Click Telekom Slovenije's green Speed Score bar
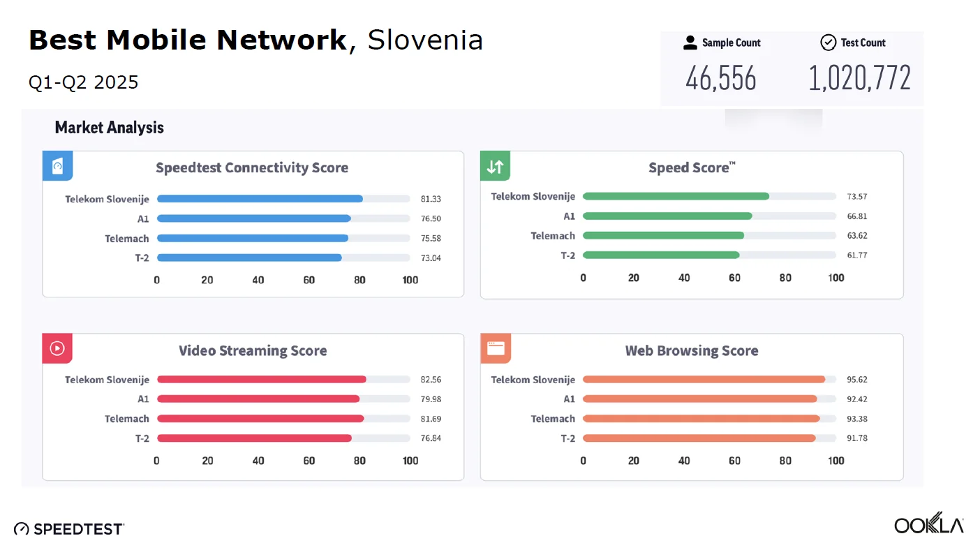 click(676, 197)
